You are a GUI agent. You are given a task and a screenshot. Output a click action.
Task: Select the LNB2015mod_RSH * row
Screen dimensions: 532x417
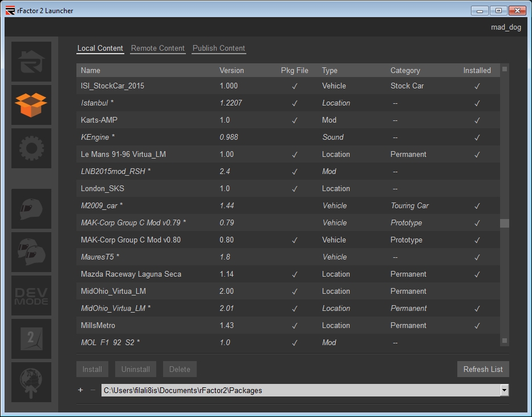pos(288,171)
